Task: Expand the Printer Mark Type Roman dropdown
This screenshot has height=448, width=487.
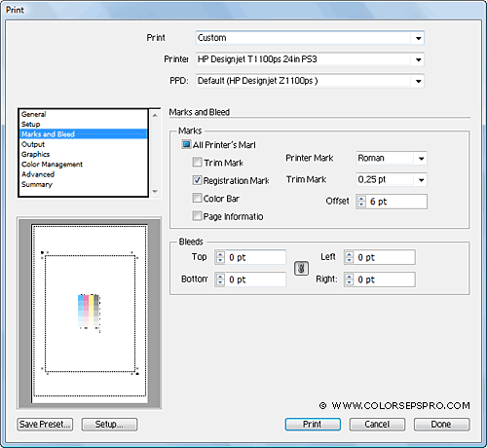Action: [421, 159]
